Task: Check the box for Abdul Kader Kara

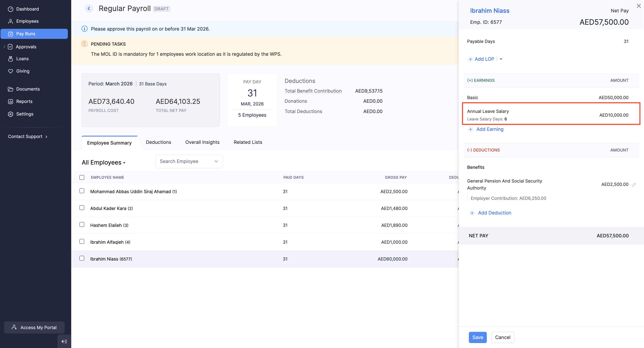Action: pos(82,208)
